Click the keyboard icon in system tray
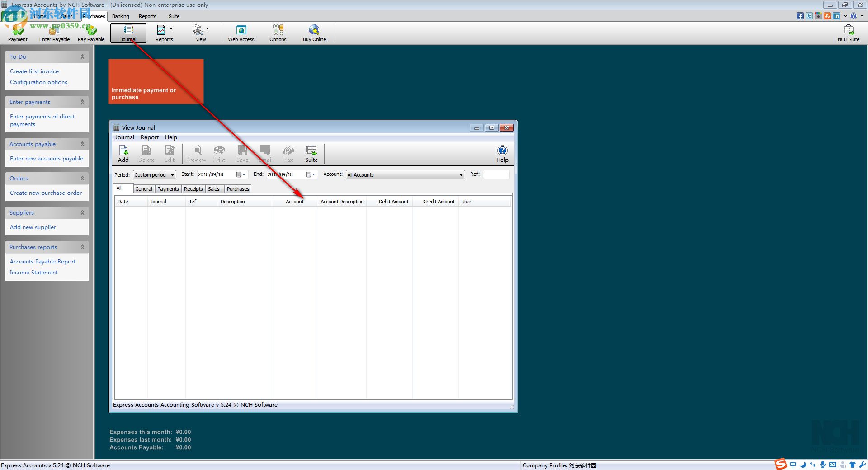This screenshot has width=868, height=470. (833, 465)
